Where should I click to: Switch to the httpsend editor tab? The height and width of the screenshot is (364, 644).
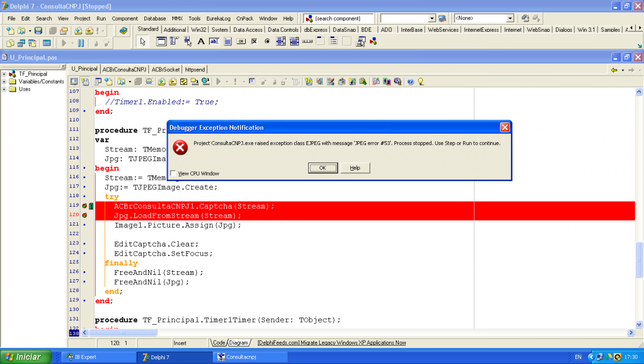point(194,69)
